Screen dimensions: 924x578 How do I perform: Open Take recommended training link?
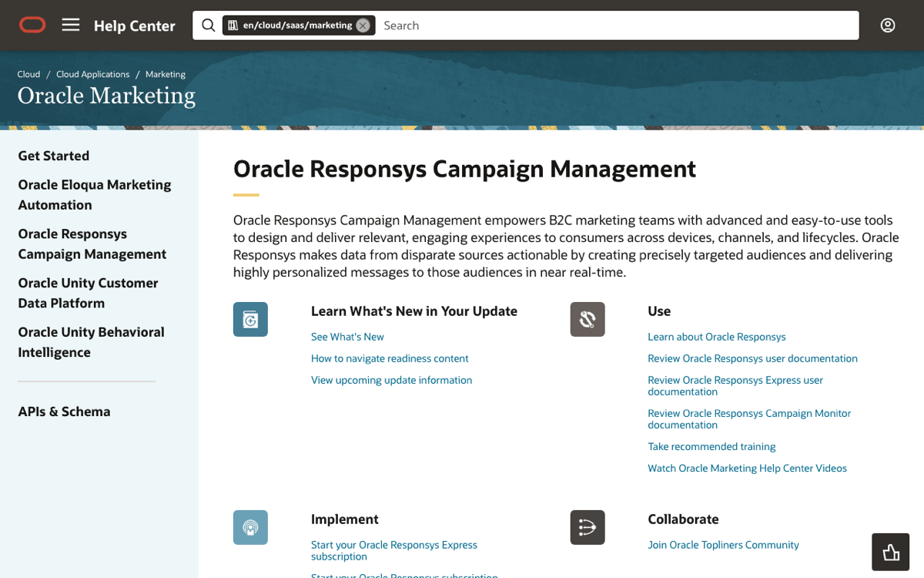point(711,446)
